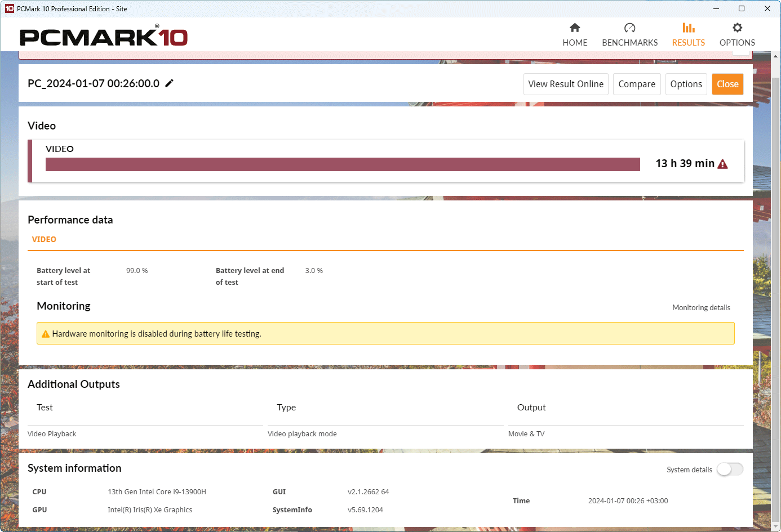
Task: Open Options in the top navigation
Action: coord(737,35)
